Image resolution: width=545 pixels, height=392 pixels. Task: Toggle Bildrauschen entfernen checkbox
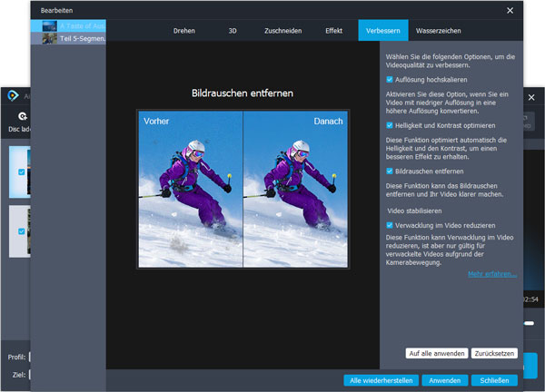(x=390, y=171)
